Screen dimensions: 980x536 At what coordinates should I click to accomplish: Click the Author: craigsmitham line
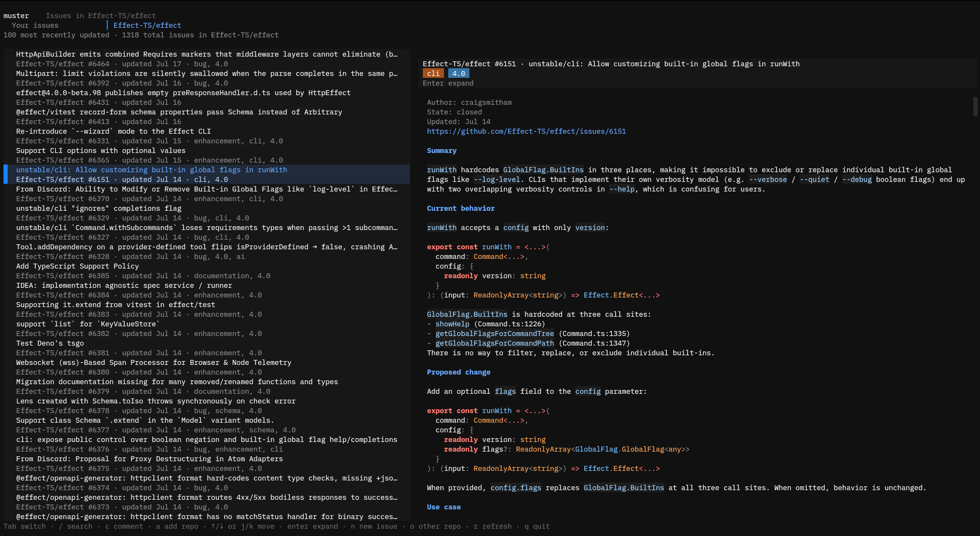469,102
